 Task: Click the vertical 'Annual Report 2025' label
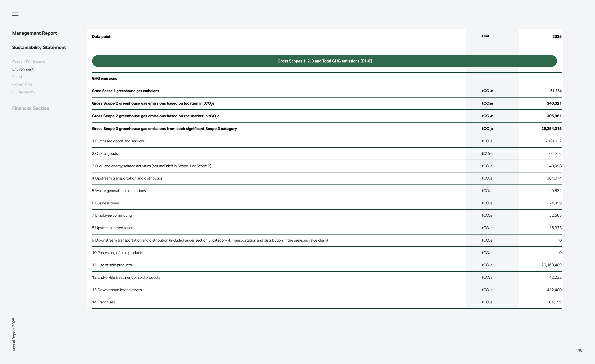click(x=14, y=335)
